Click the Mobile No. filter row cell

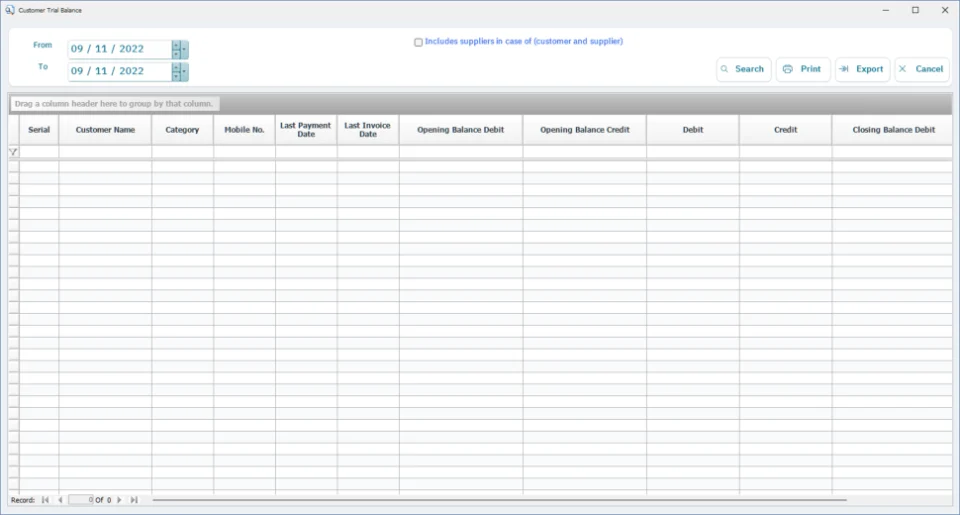tap(244, 152)
